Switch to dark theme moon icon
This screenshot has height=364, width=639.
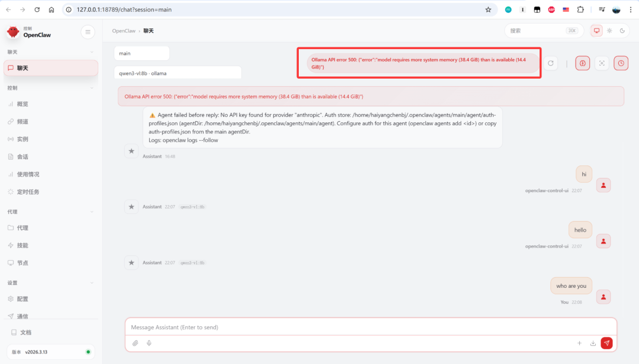[622, 31]
